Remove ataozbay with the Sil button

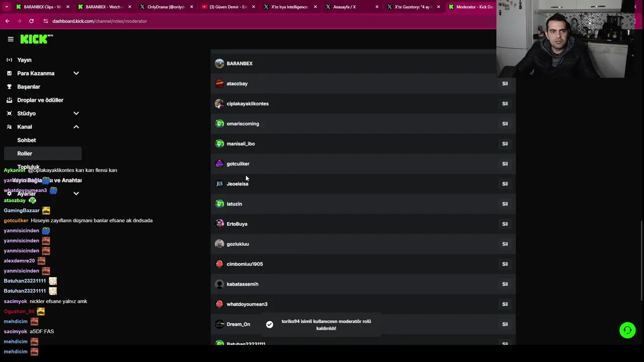coord(505,83)
